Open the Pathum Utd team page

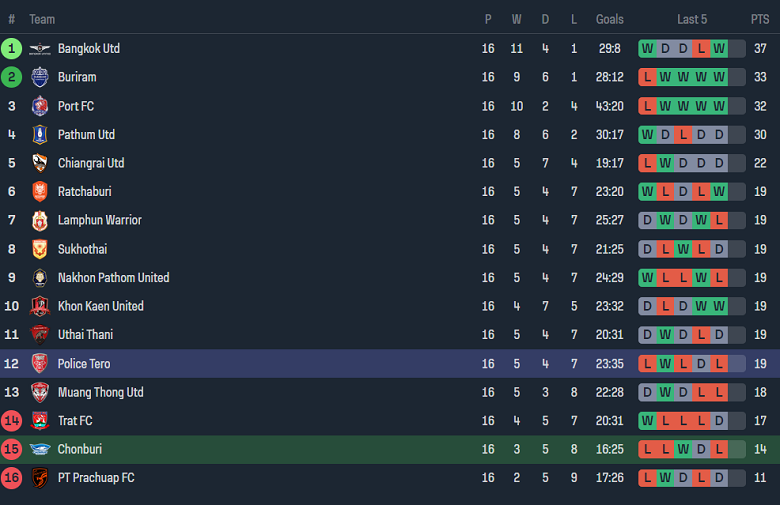pyautogui.click(x=86, y=135)
